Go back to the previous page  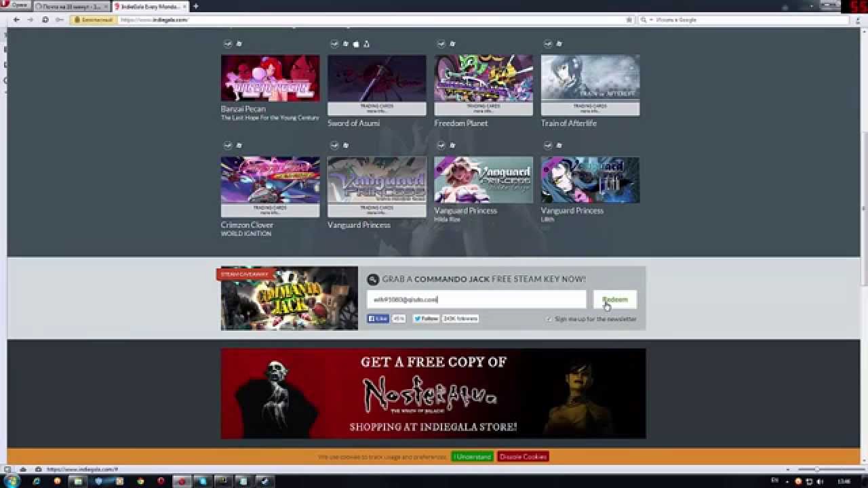tap(16, 20)
